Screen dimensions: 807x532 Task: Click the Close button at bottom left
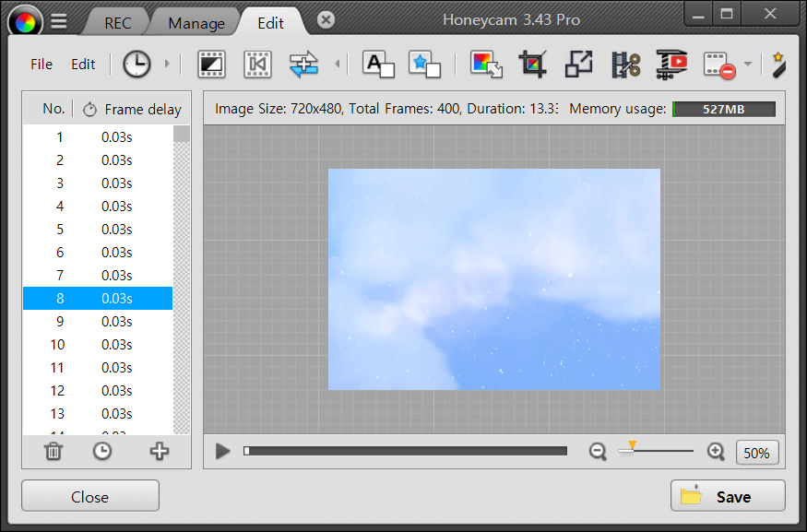click(90, 496)
